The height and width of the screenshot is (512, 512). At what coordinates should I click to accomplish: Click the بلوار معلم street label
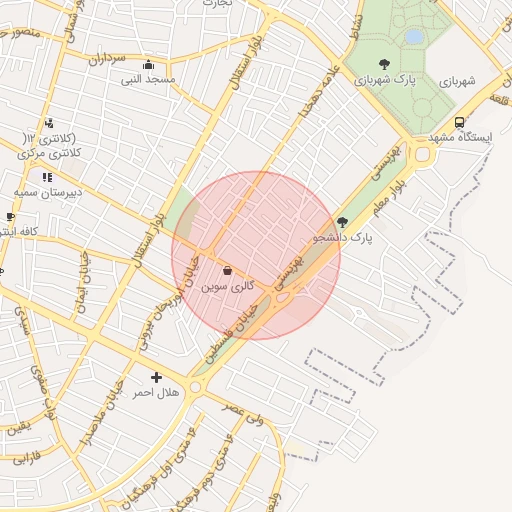click(389, 197)
